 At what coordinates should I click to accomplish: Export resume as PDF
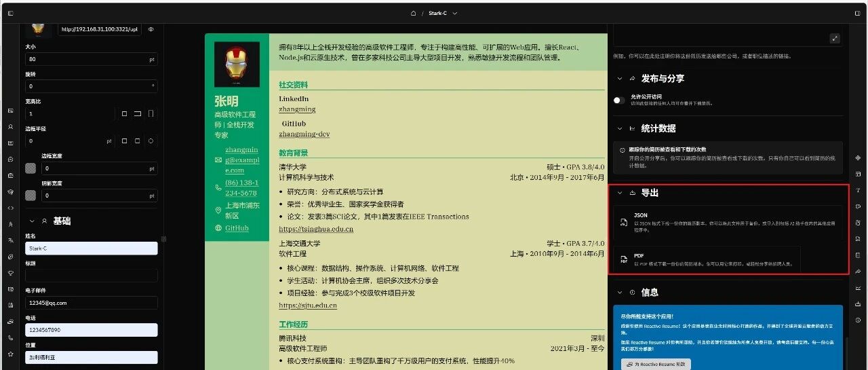click(707, 259)
